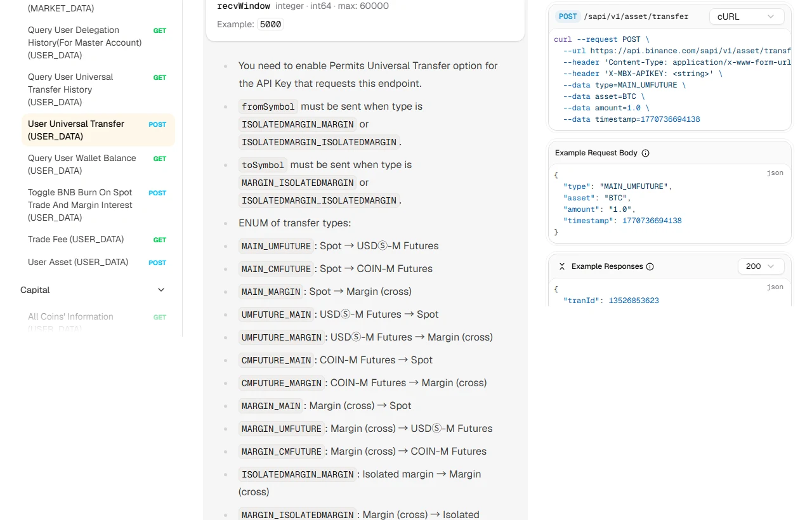Open Toggle BNB Burn On Spot Trade page
The width and height of the screenshot is (812, 520).
[98, 205]
